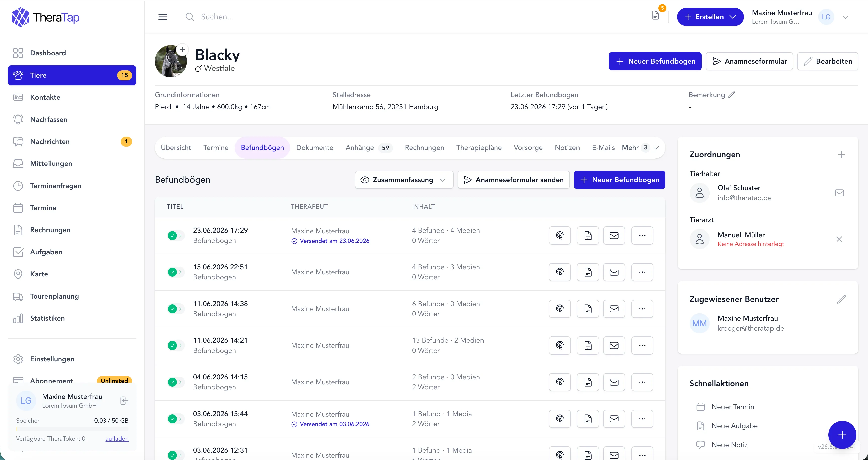
Task: Open the hamburger menu icon
Action: coord(163,17)
